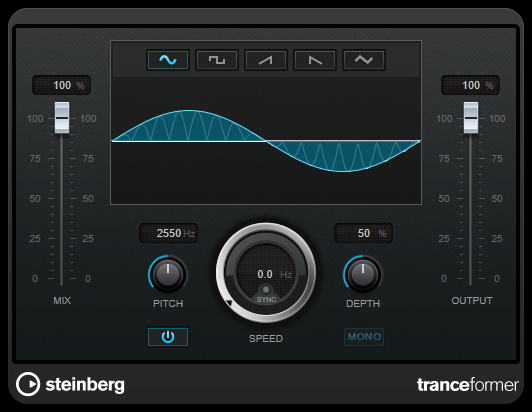Click the Mix fader handle
This screenshot has height=412, width=532.
tap(62, 117)
